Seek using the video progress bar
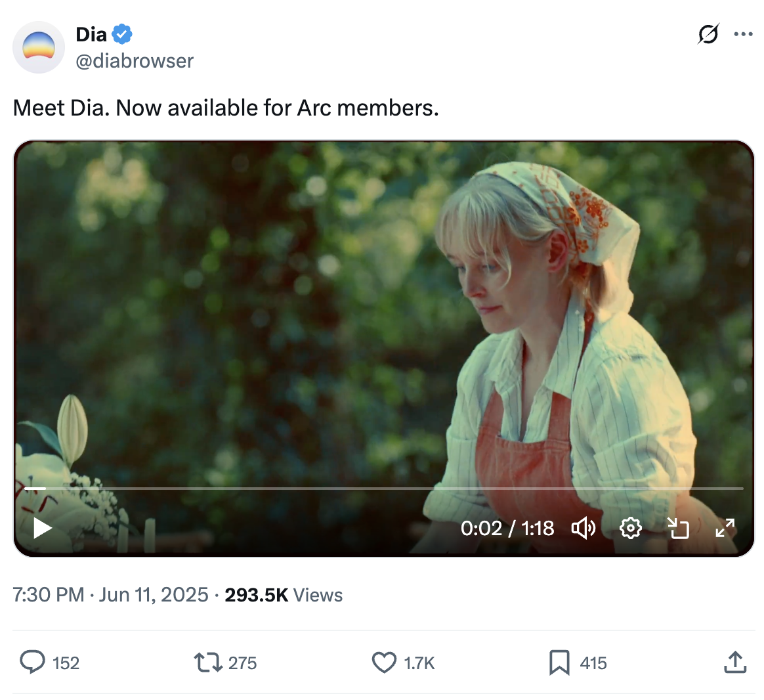The image size is (764, 700). point(383,489)
